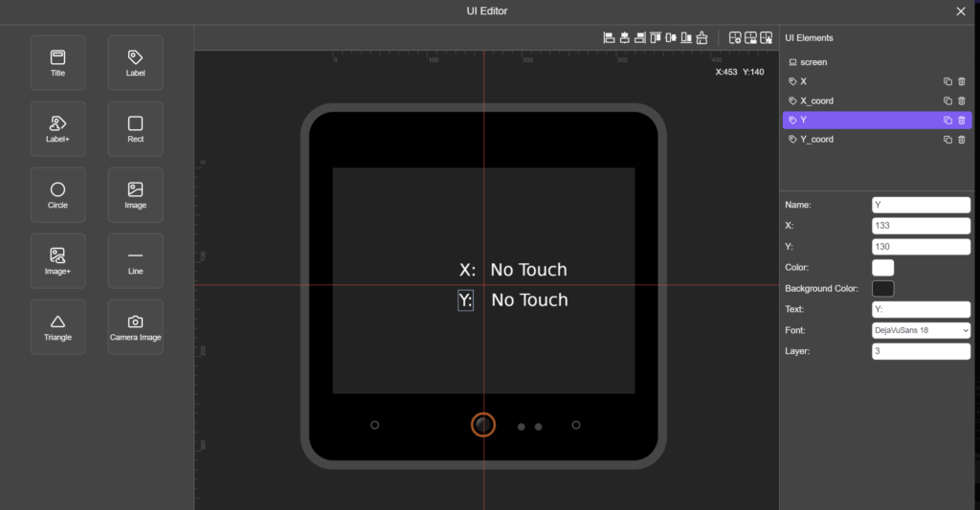Open the white Color swatch picker
Image resolution: width=980 pixels, height=510 pixels.
[x=882, y=268]
